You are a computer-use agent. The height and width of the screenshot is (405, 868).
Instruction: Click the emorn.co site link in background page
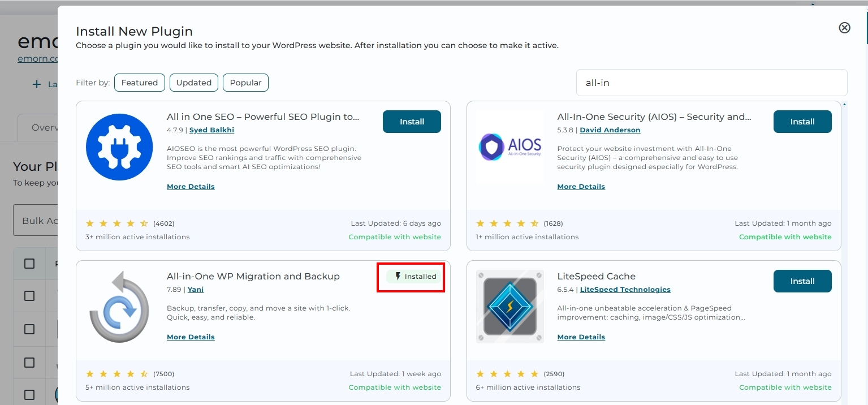point(37,58)
